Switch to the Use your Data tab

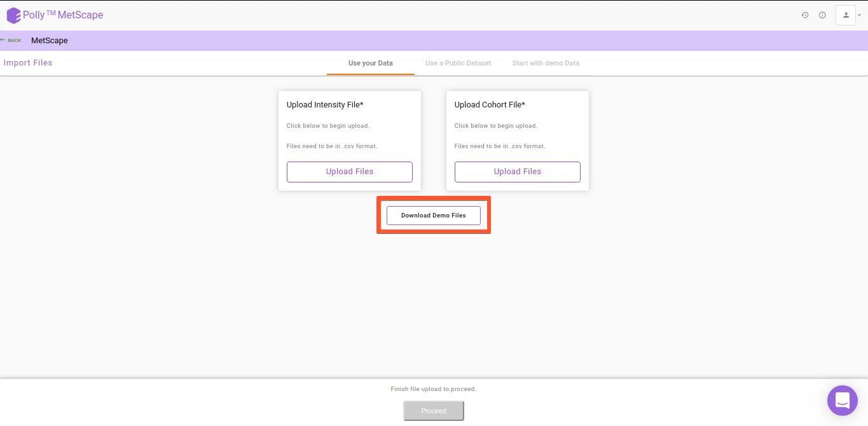pyautogui.click(x=371, y=64)
